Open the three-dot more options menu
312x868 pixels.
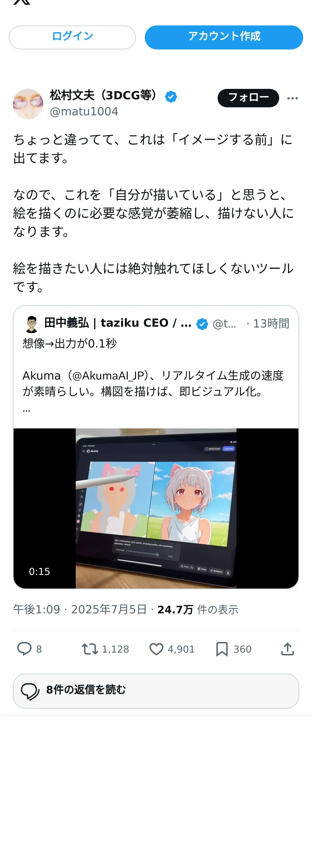coord(293,98)
